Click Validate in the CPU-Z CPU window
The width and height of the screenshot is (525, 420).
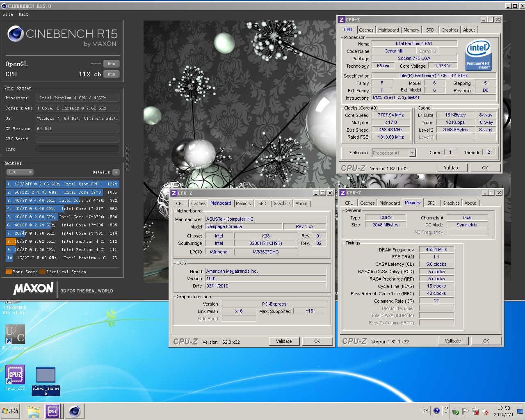452,168
